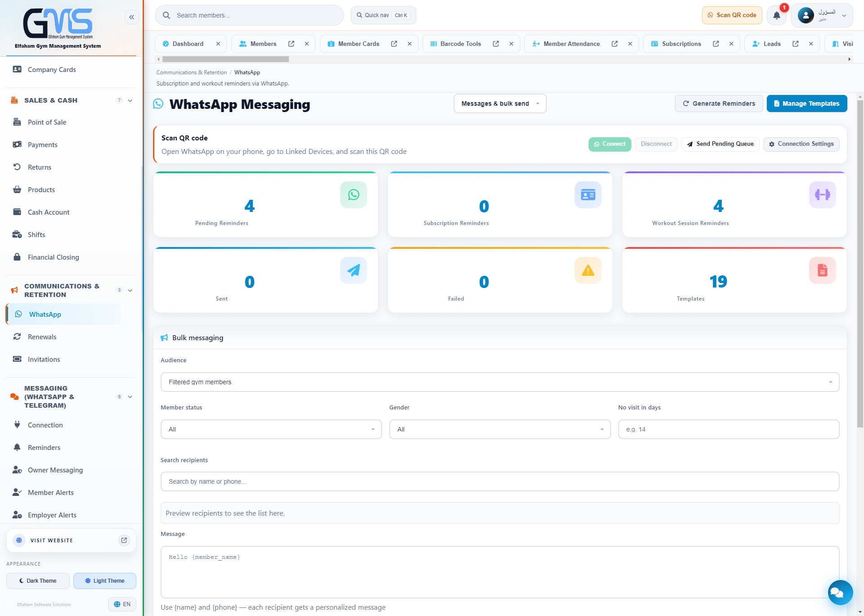Open Member status dropdown

(x=271, y=429)
